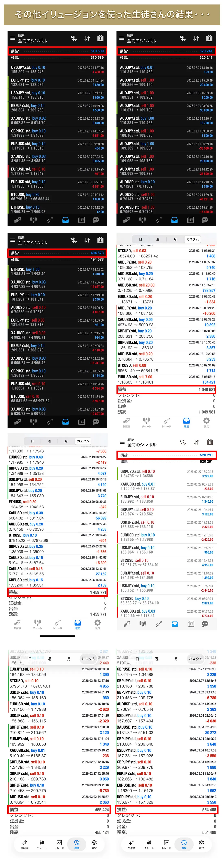Select 日 period in the 554 406 screen
The width and height of the screenshot is (224, 868).
tap(137, 659)
